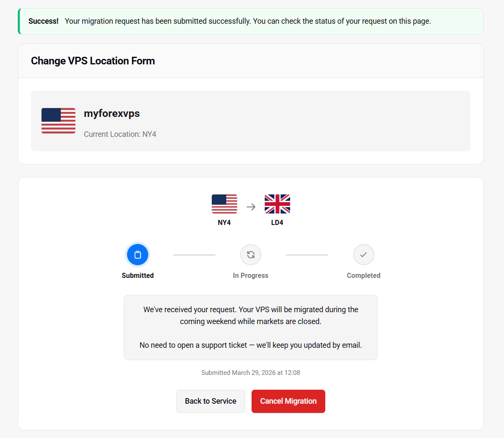Select the LD4 destination label
The width and height of the screenshot is (504, 438).
pyautogui.click(x=277, y=222)
